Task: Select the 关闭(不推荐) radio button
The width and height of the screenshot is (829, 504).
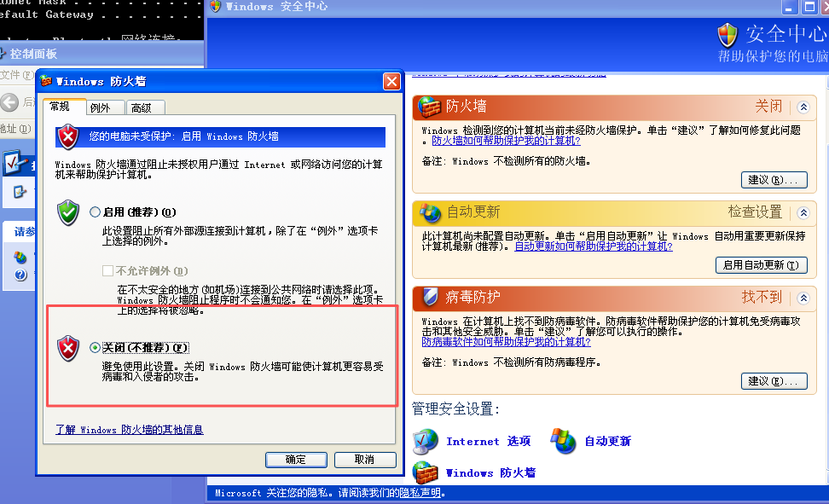Action: [x=96, y=347]
